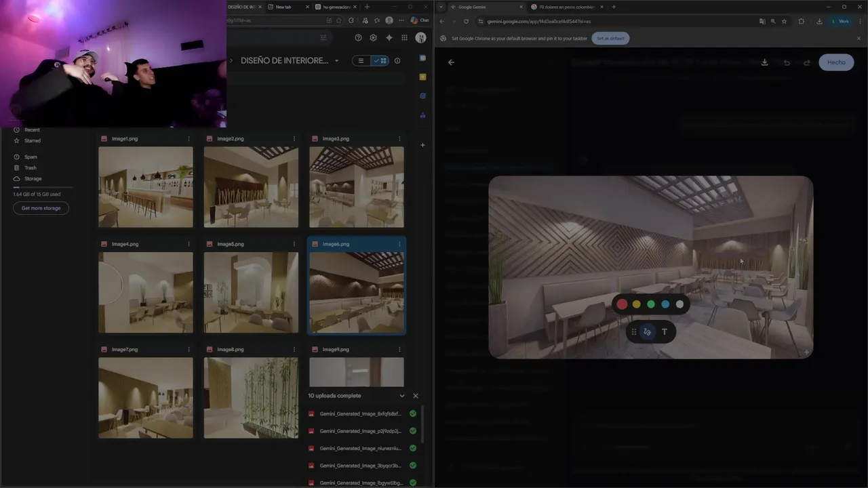Open Edge settings and more menu
The width and height of the screenshot is (868, 488).
coord(401,20)
